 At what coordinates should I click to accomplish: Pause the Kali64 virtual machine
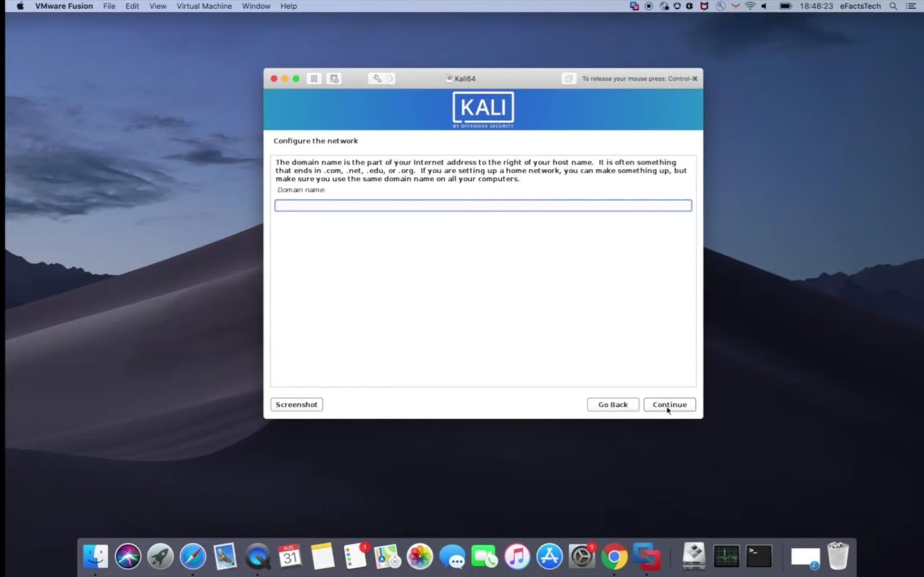(x=314, y=79)
